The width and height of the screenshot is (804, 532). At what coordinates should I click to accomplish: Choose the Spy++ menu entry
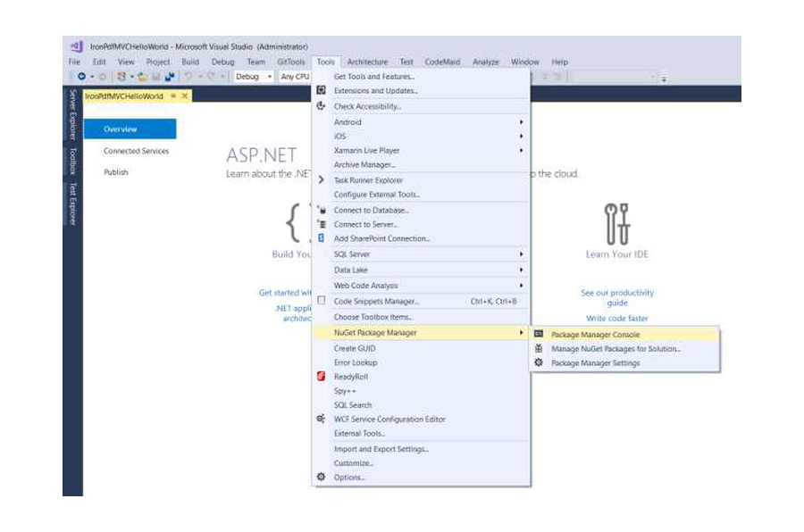[421, 391]
